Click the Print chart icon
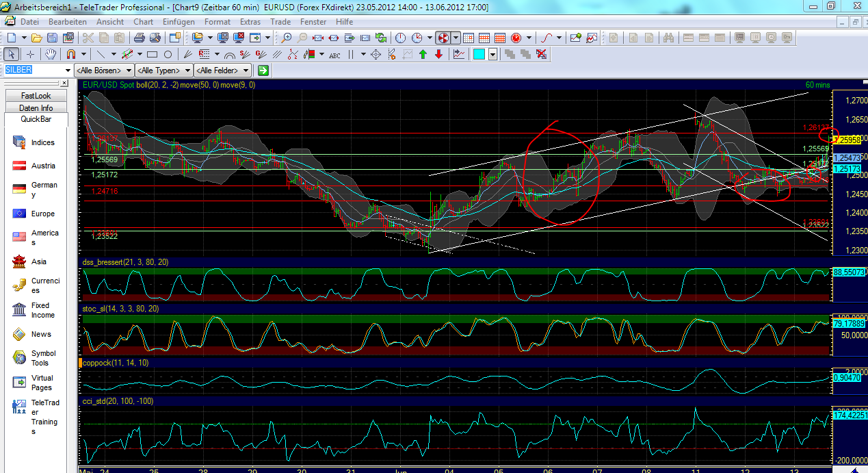Screen dimensions: 868x473 pyautogui.click(x=139, y=39)
